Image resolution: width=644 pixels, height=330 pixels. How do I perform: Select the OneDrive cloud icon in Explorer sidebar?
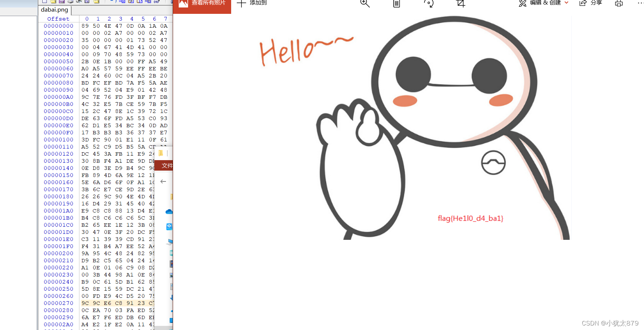tap(169, 212)
